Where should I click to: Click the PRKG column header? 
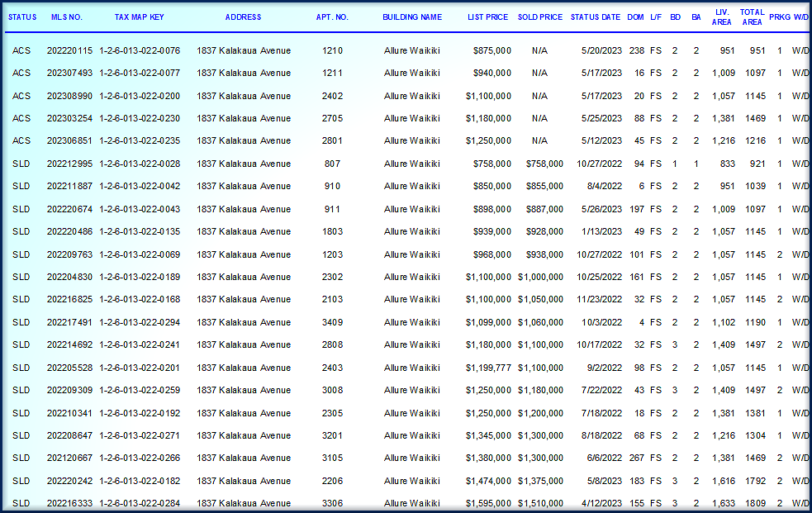point(780,17)
